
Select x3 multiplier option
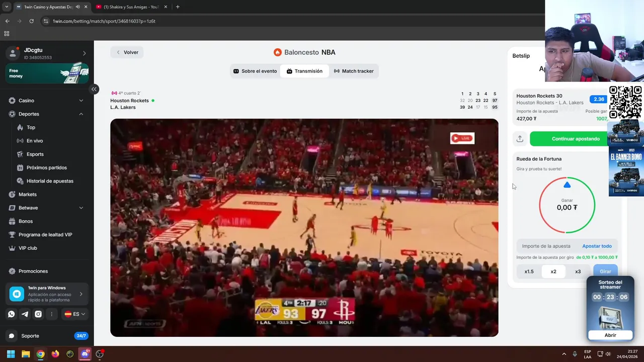point(578,271)
